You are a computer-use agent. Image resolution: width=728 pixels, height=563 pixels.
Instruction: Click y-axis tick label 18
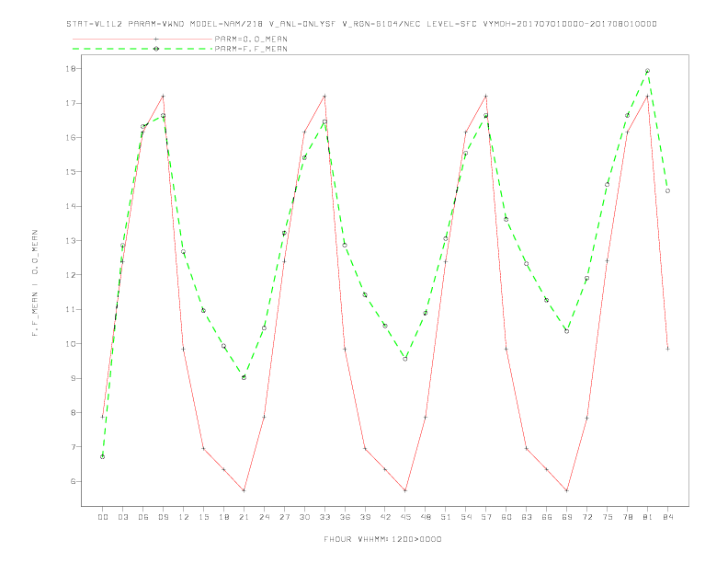pos(70,68)
